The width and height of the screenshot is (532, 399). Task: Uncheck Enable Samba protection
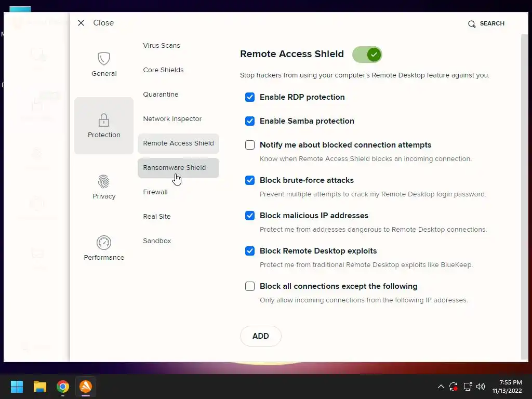pyautogui.click(x=250, y=121)
